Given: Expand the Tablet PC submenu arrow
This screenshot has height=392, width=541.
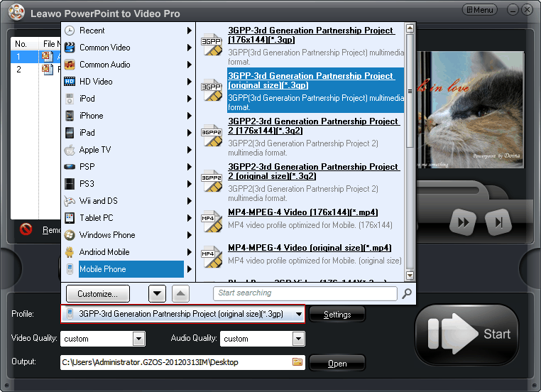Looking at the screenshot, I should [189, 218].
